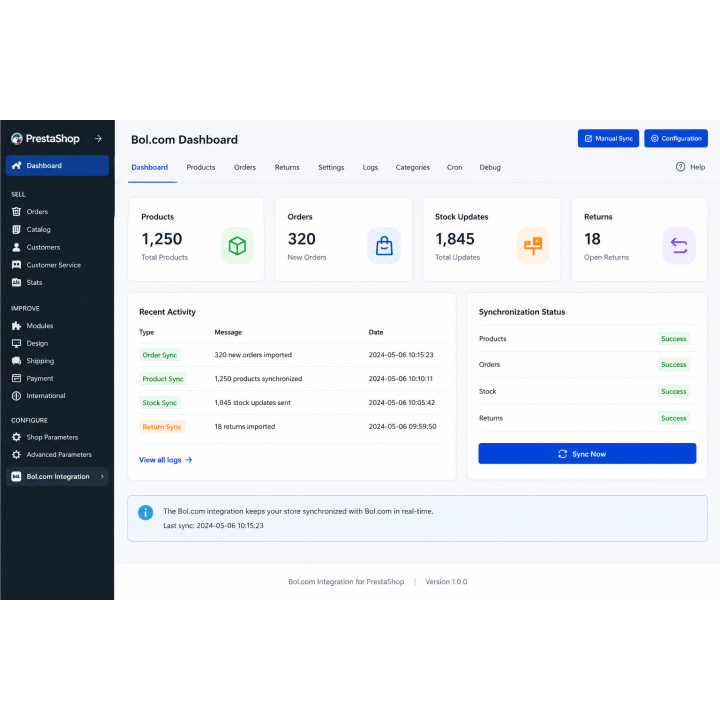Image resolution: width=720 pixels, height=720 pixels.
Task: Click the Shop Parameters gear icon
Action: point(16,437)
